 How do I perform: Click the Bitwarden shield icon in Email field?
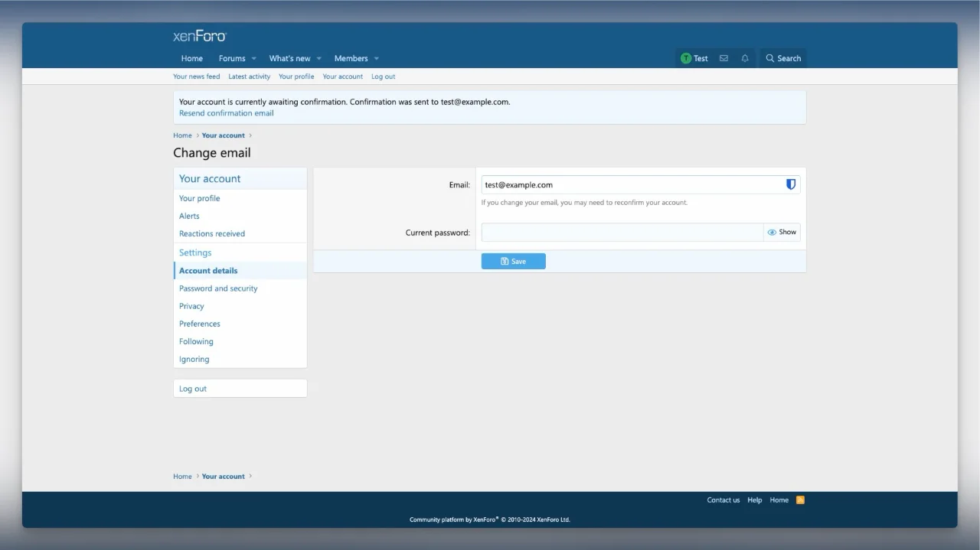[791, 184]
